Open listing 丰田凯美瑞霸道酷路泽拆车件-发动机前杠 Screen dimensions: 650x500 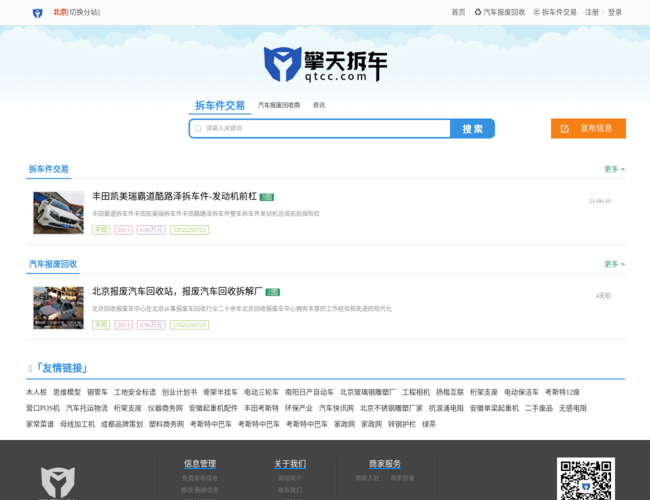pos(174,196)
